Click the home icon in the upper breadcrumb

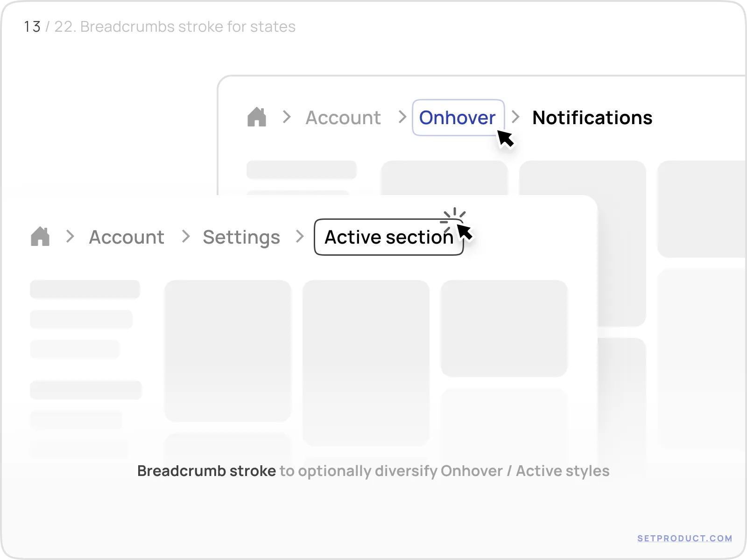(x=257, y=117)
